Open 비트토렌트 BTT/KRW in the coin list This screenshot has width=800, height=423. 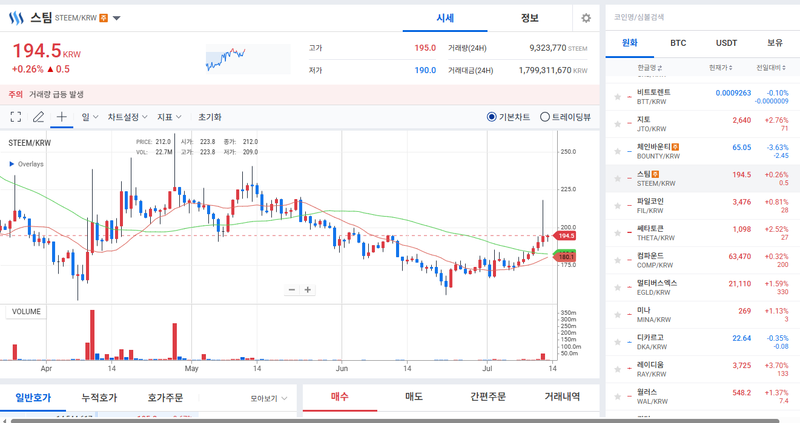click(x=703, y=97)
